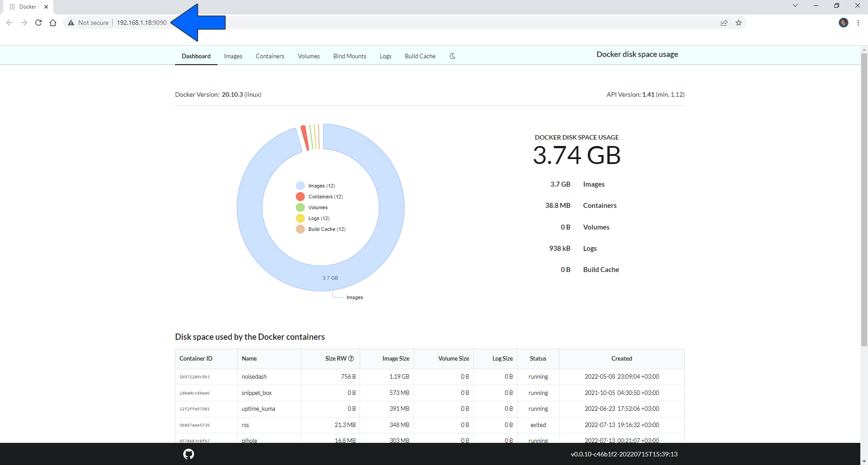Click the Docker Version 20.10.3 text

tap(218, 94)
